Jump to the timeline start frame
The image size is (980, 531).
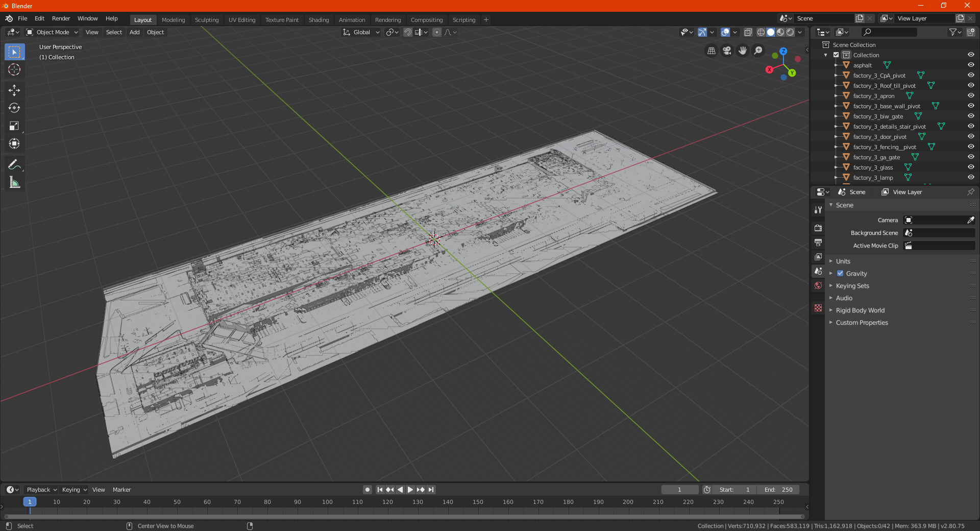pyautogui.click(x=380, y=490)
